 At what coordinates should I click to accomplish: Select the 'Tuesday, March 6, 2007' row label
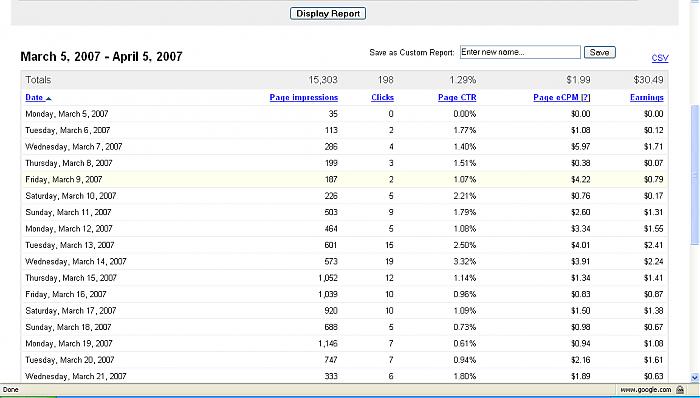point(67,130)
